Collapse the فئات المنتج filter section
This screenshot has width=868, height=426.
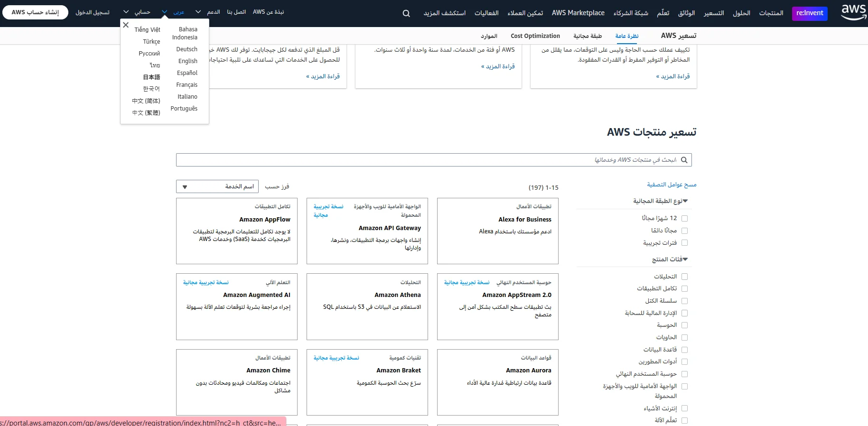[670, 259]
